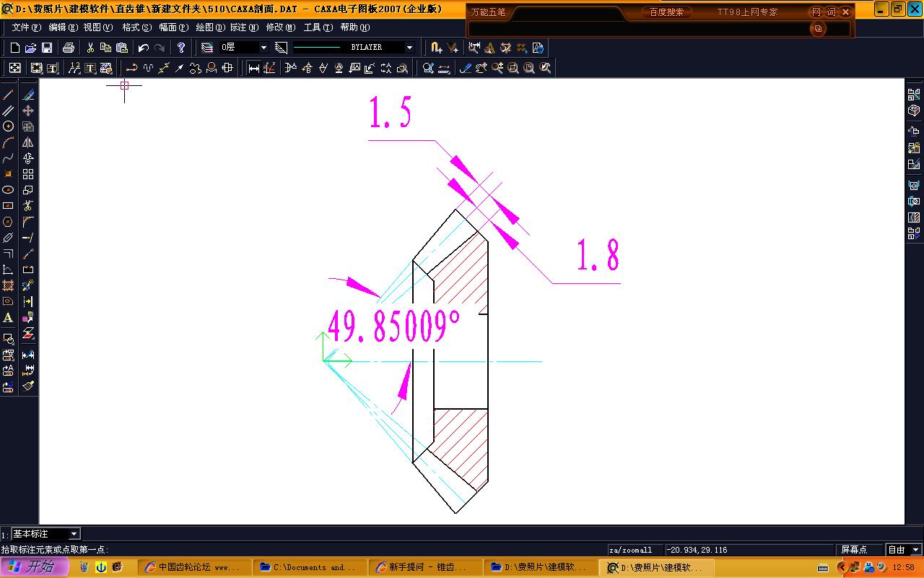The height and width of the screenshot is (578, 924).
Task: Print the drawing with printer icon
Action: 69,48
